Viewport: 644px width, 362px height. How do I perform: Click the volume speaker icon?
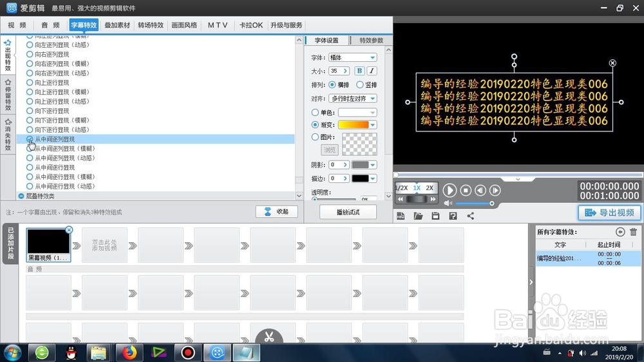click(x=448, y=204)
